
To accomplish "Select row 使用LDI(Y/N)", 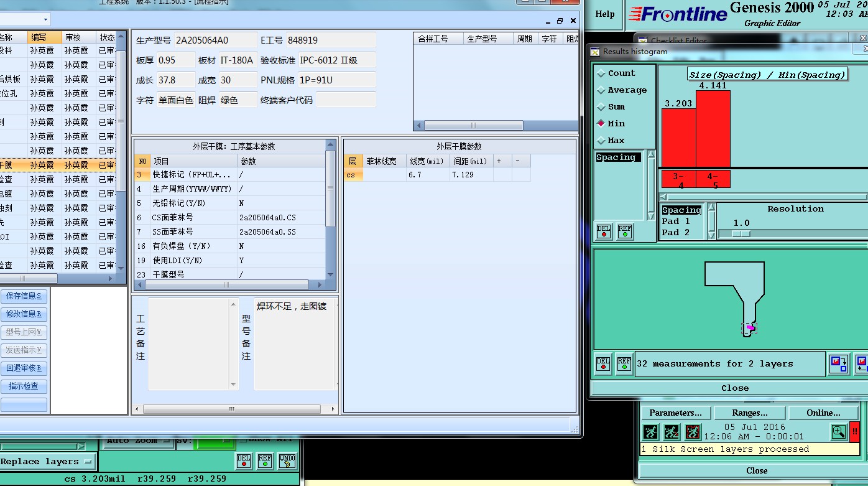I will (229, 261).
